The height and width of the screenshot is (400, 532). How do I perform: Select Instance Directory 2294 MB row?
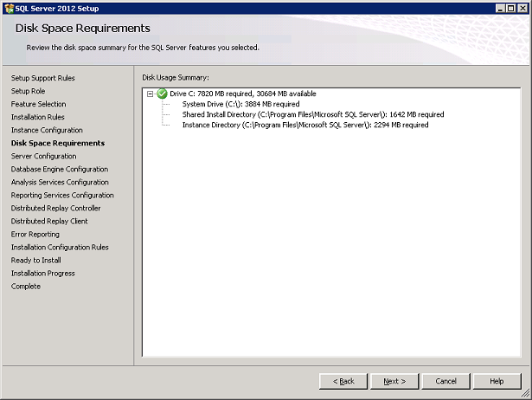305,125
